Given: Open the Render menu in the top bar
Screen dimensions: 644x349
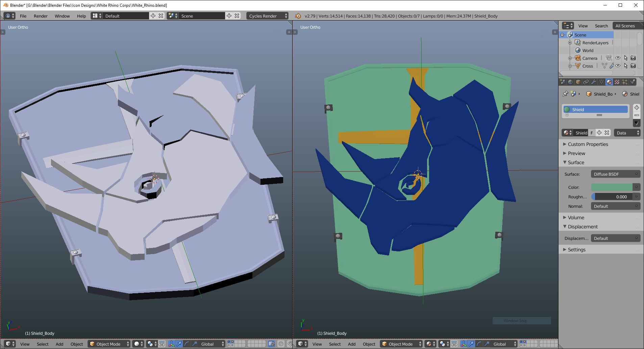Looking at the screenshot, I should (41, 16).
